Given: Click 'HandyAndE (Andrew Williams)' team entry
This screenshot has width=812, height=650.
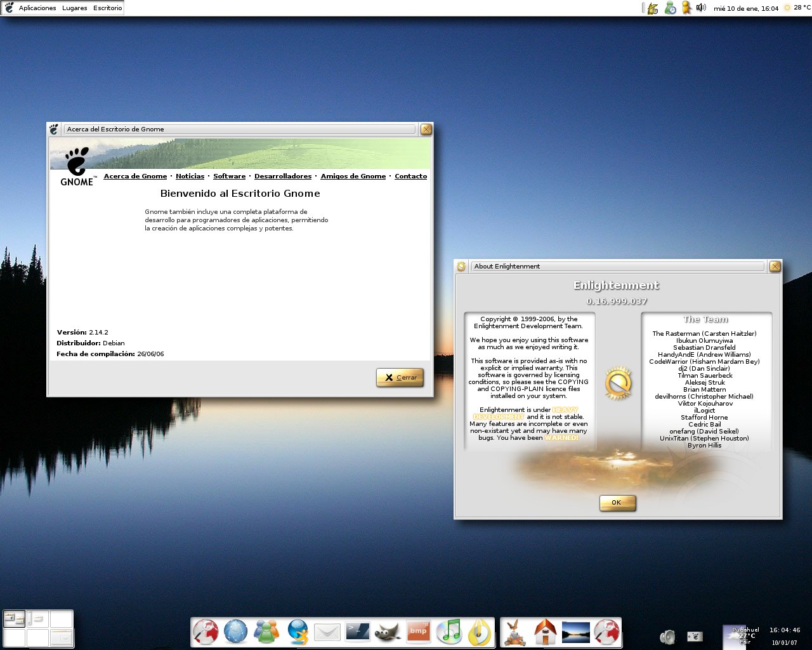Looking at the screenshot, I should [x=704, y=355].
